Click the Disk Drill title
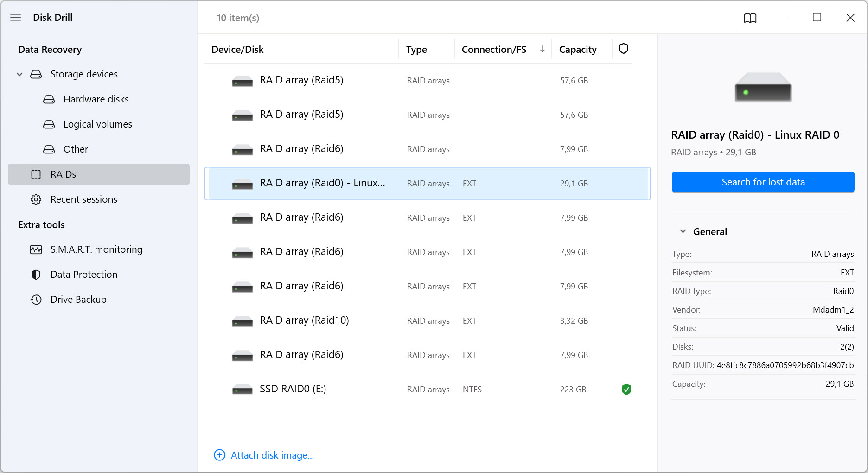 [53, 18]
